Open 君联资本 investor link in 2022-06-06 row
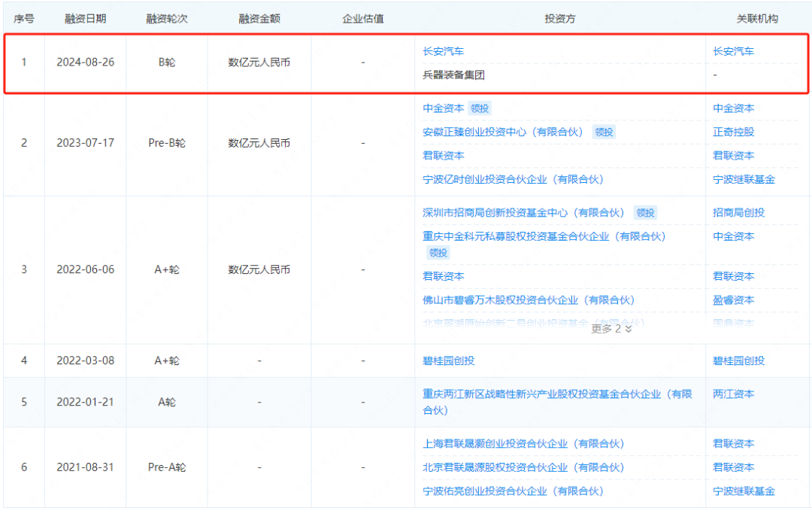Viewport: 812px width, 508px height. click(444, 276)
